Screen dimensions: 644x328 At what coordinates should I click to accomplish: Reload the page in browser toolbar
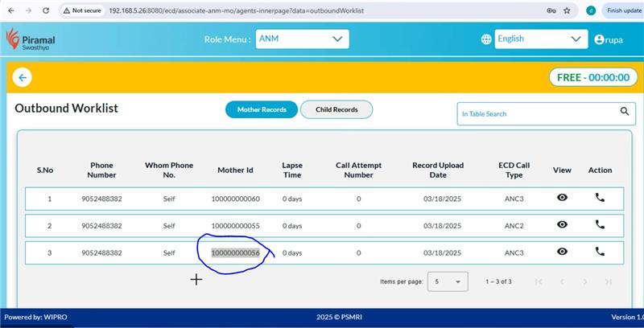coord(47,10)
